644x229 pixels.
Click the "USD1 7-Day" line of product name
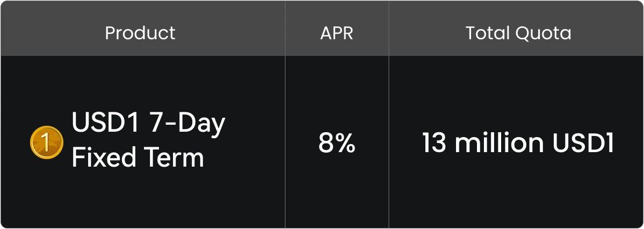coord(148,124)
